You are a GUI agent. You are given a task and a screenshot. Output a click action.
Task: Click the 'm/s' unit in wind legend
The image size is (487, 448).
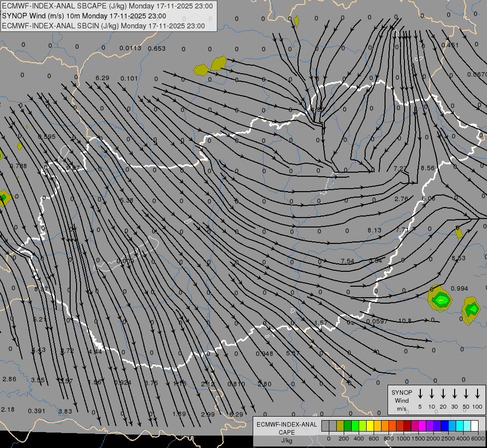(401, 409)
